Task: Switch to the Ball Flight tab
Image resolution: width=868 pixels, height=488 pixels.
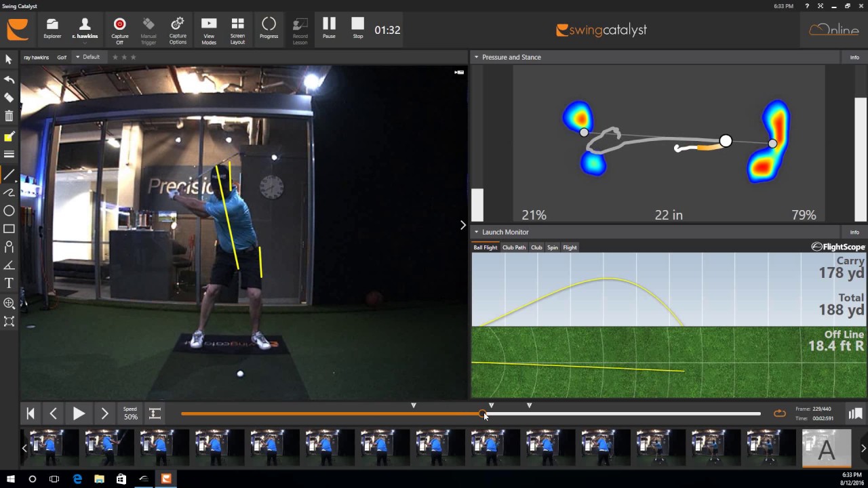Action: 486,247
